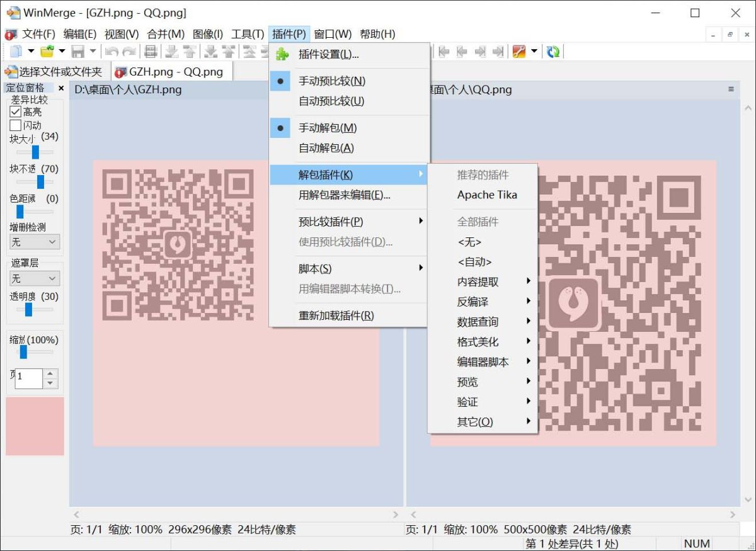Choose 重新加载插件(R) menu entry
The image size is (756, 551).
tap(350, 315)
